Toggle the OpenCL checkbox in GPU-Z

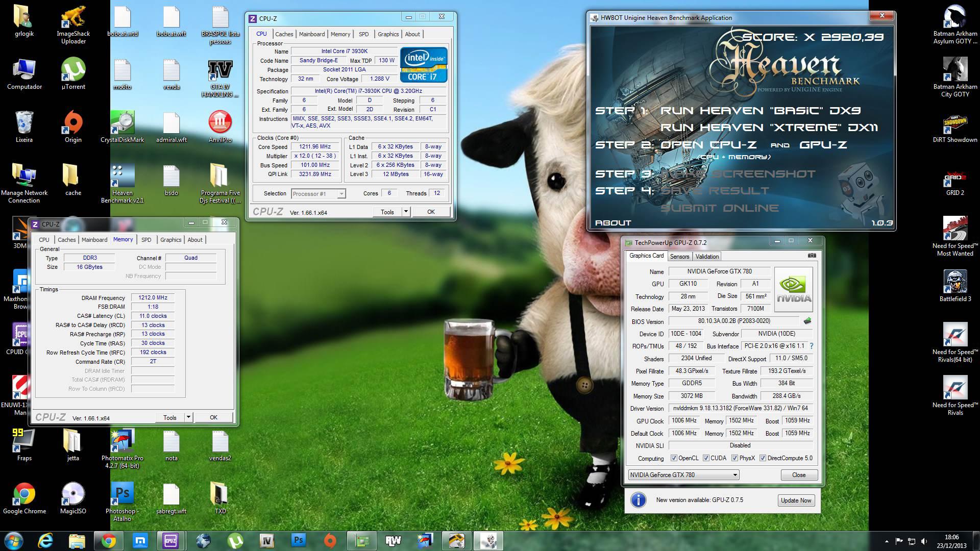674,458
